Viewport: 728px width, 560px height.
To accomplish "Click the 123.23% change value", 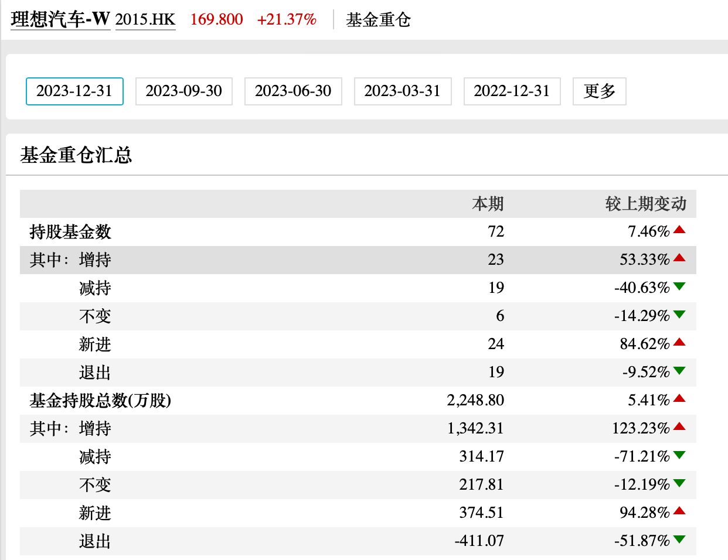I will (641, 429).
